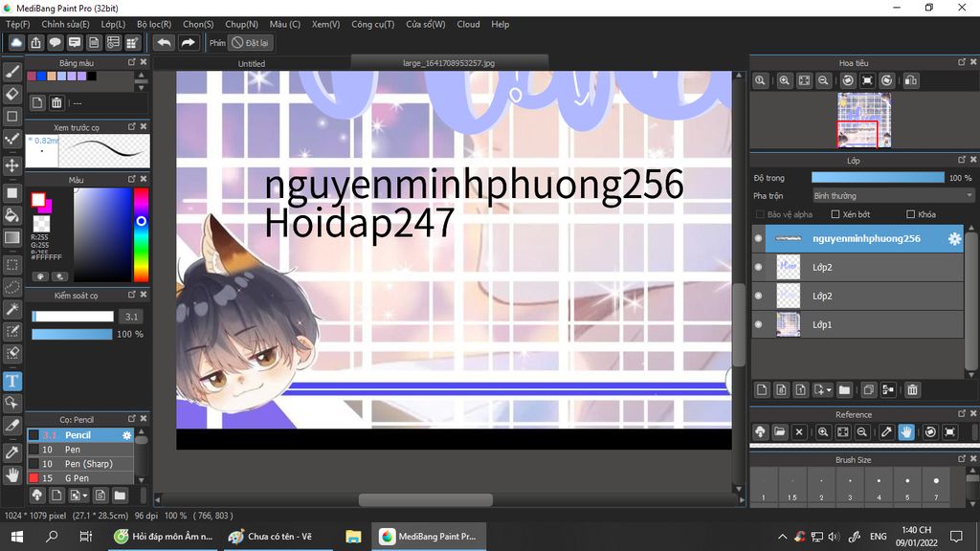Choose brush size 7 preset
The height and width of the screenshot is (551, 980).
pyautogui.click(x=936, y=487)
